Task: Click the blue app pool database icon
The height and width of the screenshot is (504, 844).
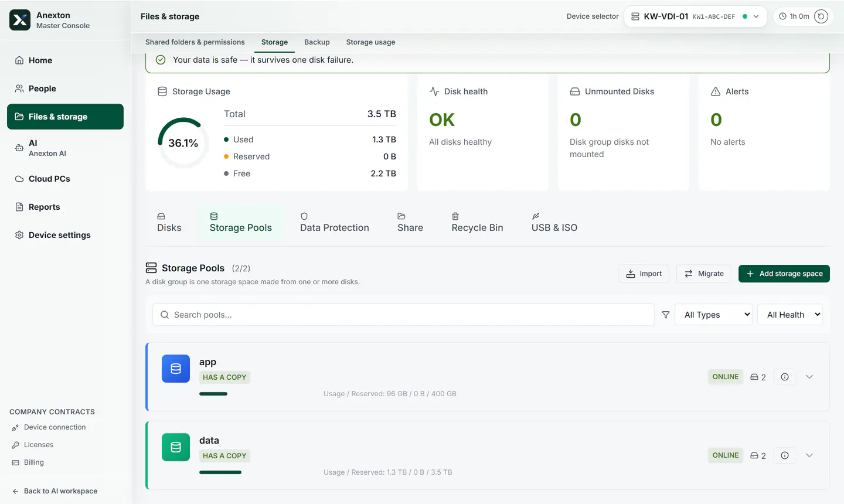Action: point(176,369)
